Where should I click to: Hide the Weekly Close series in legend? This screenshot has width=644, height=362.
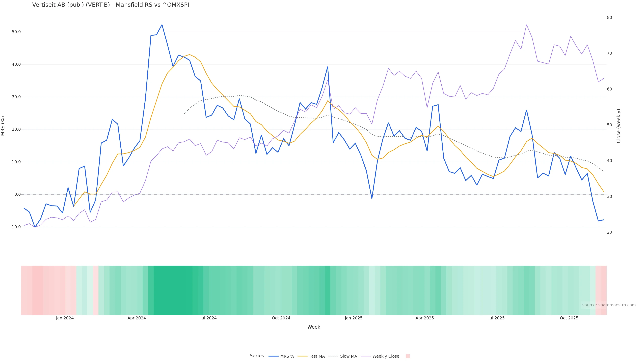click(x=386, y=356)
